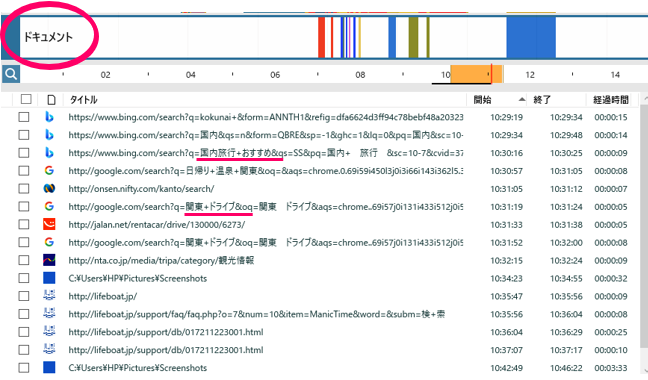Check the box for jalan.net rentacar row

pos(24,224)
